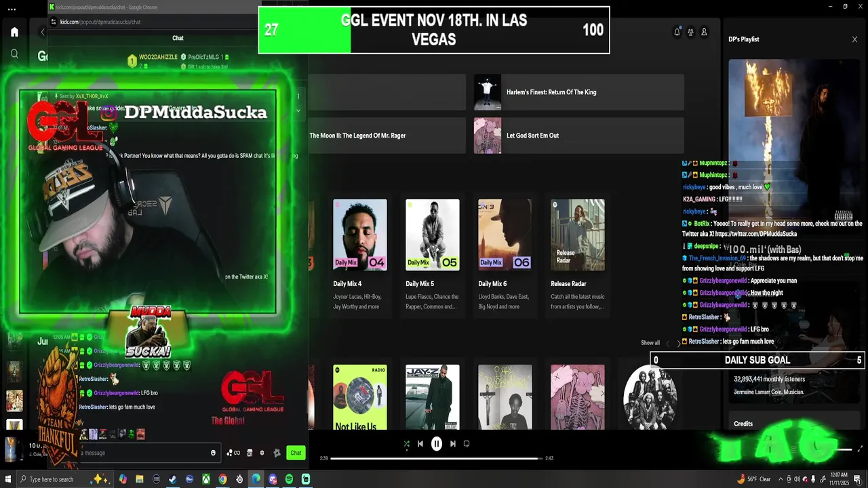Open the system volume icon in tray

click(797, 479)
